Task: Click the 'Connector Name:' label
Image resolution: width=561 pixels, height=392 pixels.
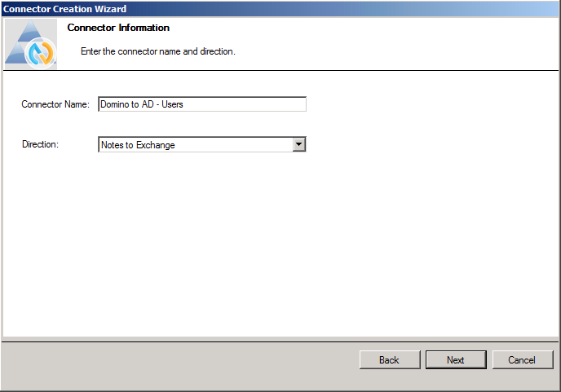Action: (55, 104)
